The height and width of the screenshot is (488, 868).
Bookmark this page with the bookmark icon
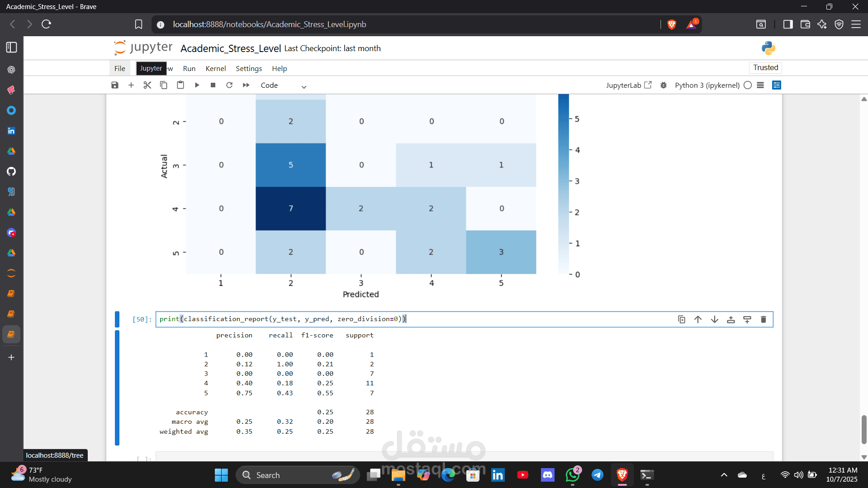point(139,24)
